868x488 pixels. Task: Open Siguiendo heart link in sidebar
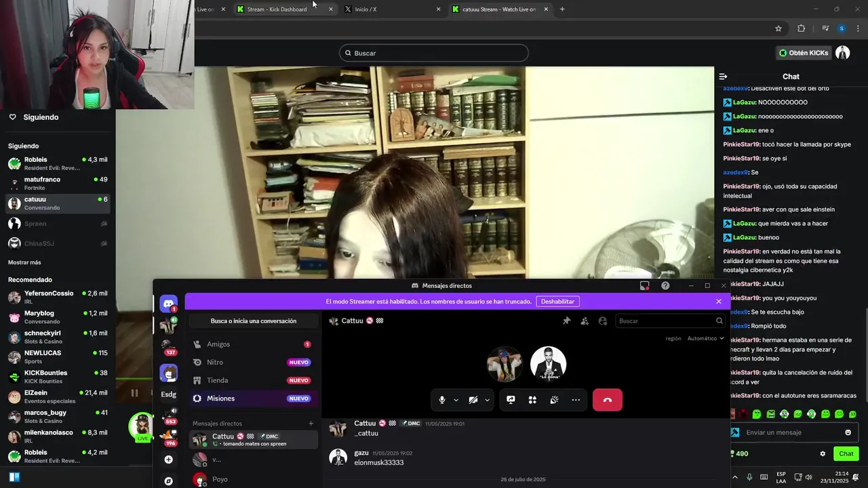pyautogui.click(x=34, y=117)
